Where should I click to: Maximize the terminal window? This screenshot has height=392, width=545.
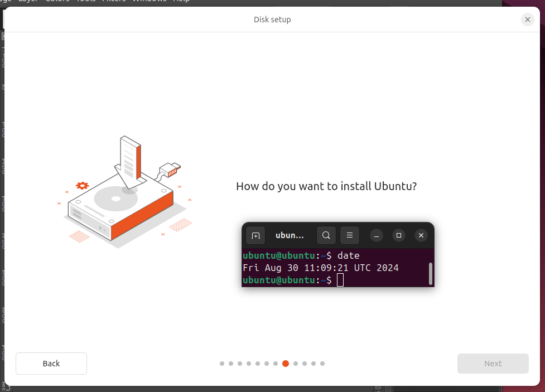click(x=399, y=235)
